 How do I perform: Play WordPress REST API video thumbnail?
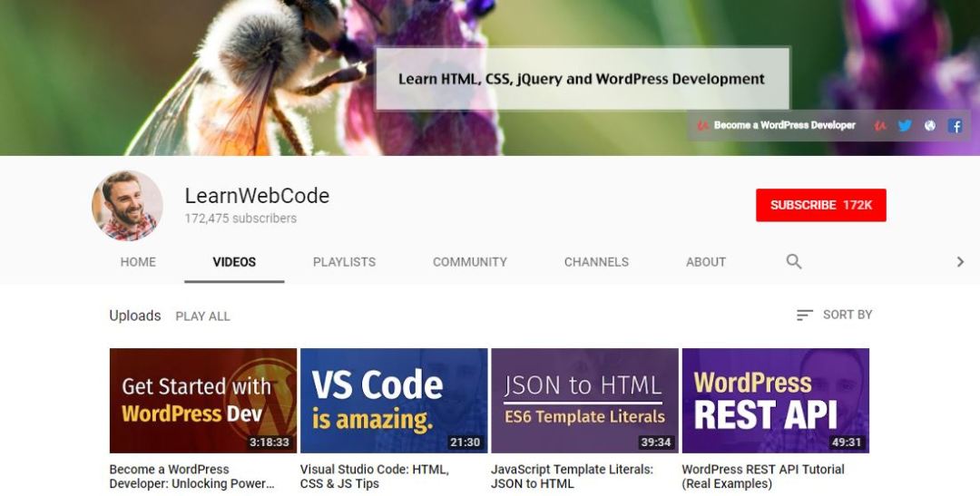776,401
